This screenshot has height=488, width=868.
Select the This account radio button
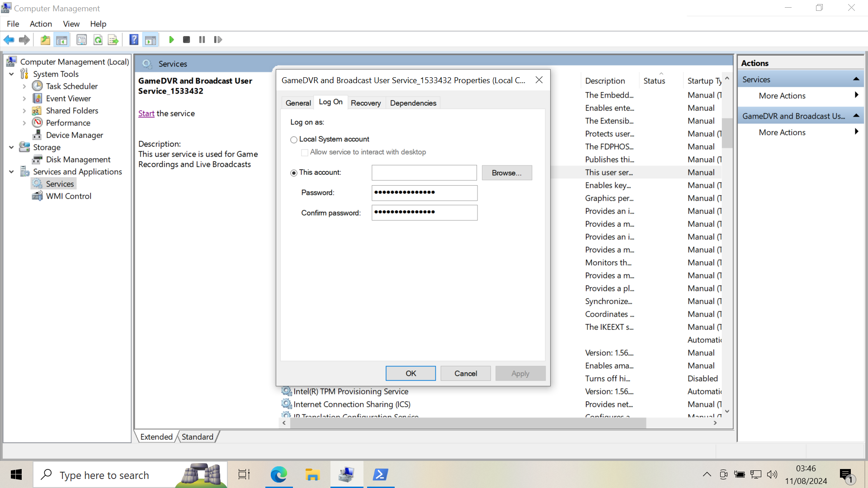coord(294,173)
